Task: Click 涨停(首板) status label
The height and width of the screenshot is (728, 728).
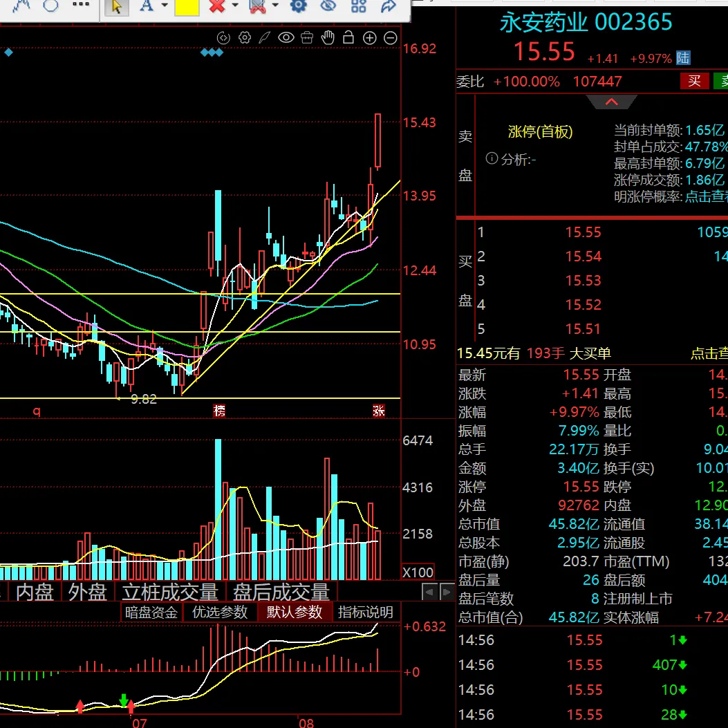Action: point(541,132)
